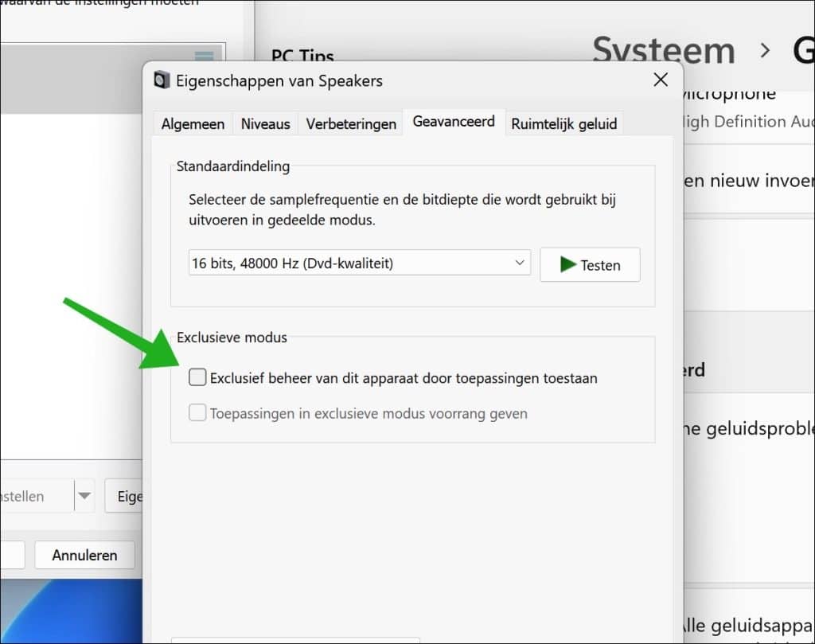Click the PC Tips text in Settings

coord(302,55)
